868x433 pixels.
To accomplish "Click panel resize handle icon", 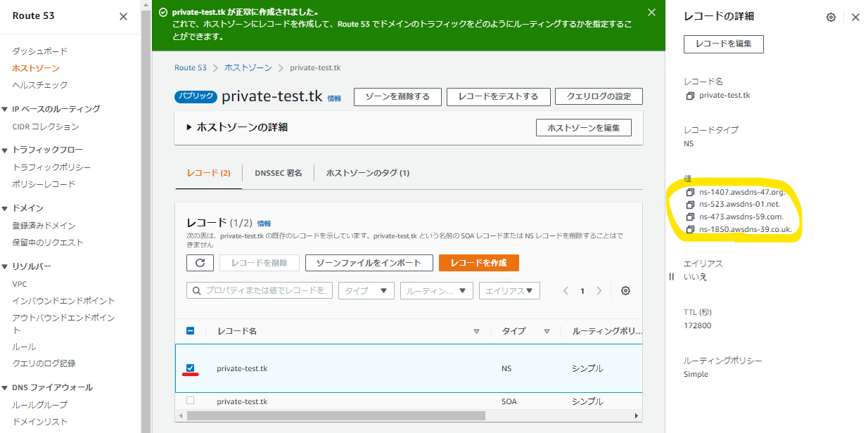I will (671, 276).
